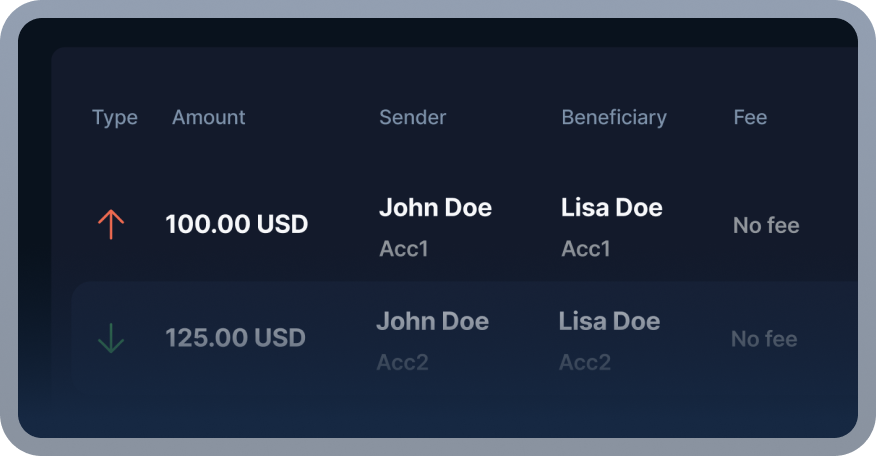
Task: Click the green incoming arrow icon
Action: [x=111, y=338]
